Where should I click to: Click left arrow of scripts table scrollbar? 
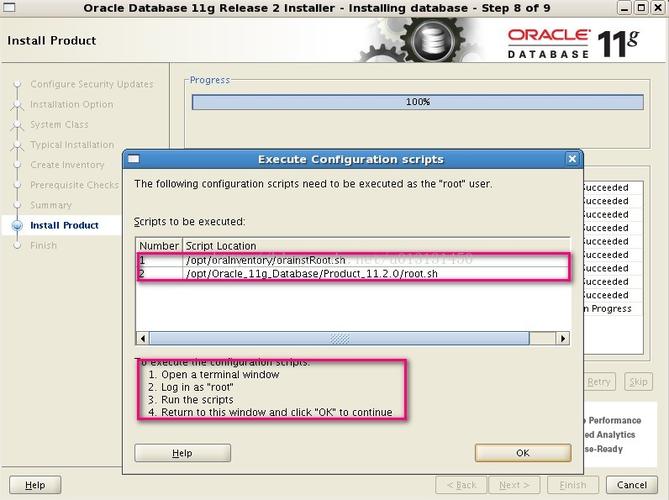[143, 338]
